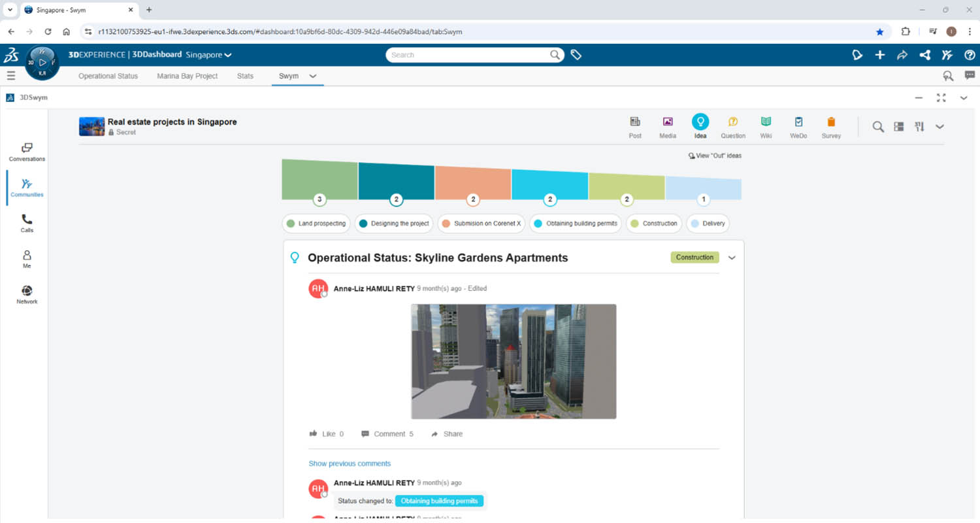Click the orange Submision on Corenet X funnel segment
The height and width of the screenshot is (523, 980).
[x=473, y=181]
